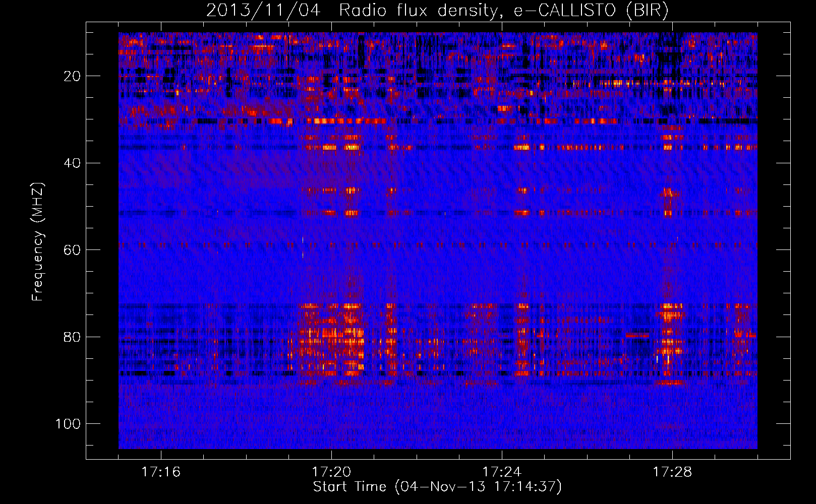Click the 17:28 time tick label

pyautogui.click(x=672, y=472)
